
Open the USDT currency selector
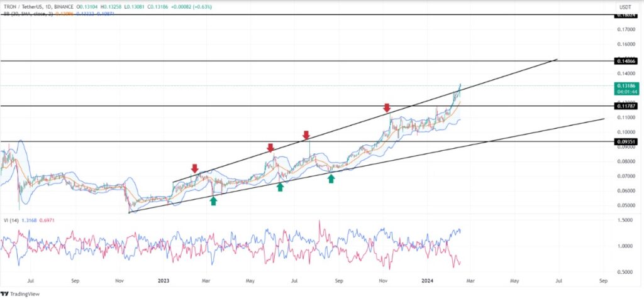coord(627,7)
